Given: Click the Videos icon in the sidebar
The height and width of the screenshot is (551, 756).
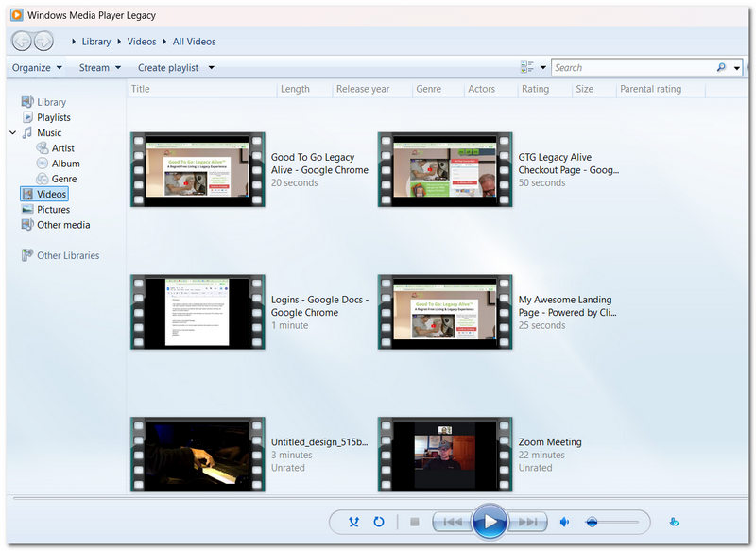Looking at the screenshot, I should coord(27,194).
